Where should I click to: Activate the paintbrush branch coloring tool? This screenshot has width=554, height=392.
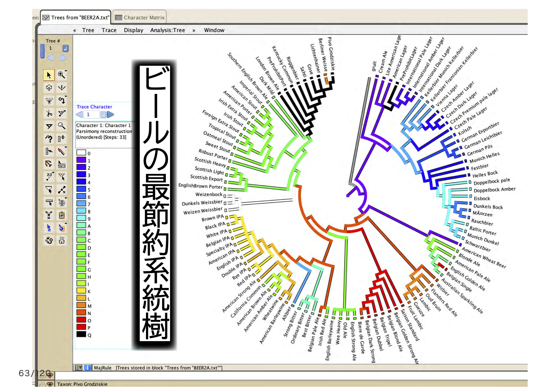(62, 151)
